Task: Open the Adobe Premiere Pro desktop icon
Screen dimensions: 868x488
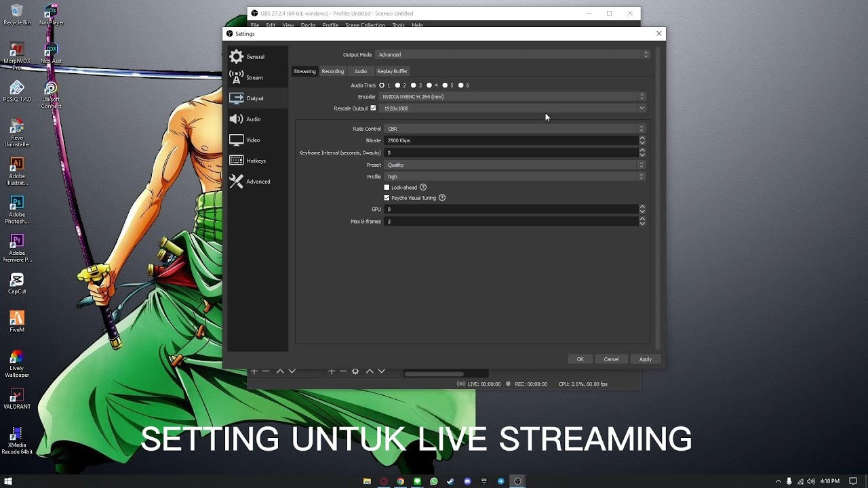Action: pos(17,249)
